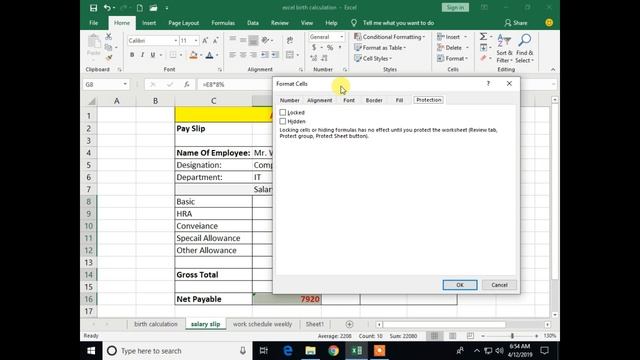The width and height of the screenshot is (640, 360).
Task: Click the Tell me what you want field
Action: [398, 23]
